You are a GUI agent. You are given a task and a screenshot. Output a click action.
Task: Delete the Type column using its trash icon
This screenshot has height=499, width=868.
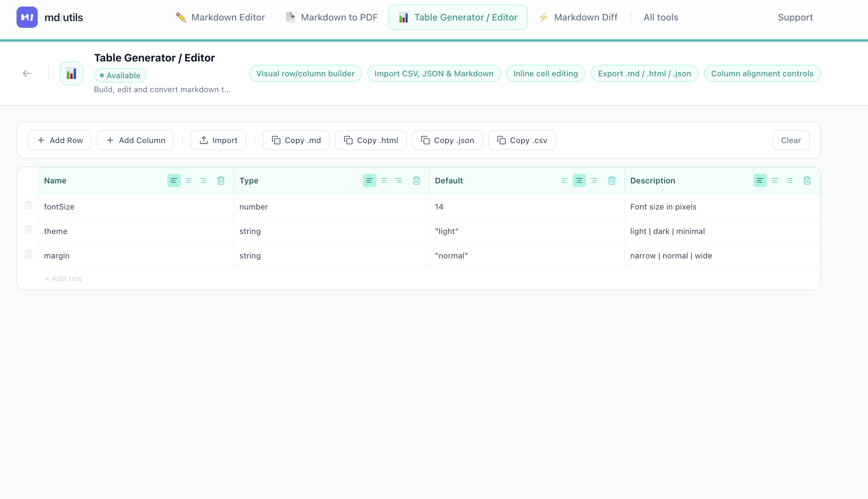click(x=416, y=180)
